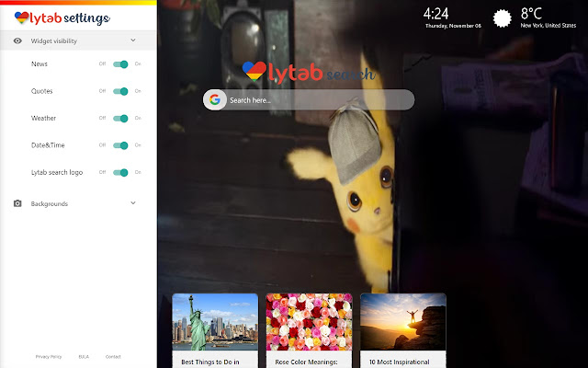This screenshot has width=588, height=368.
Task: Click the Off label in News row
Action: pos(102,63)
